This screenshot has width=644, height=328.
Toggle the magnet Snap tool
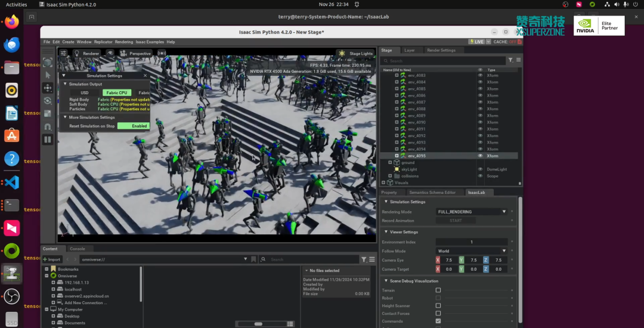pos(48,126)
